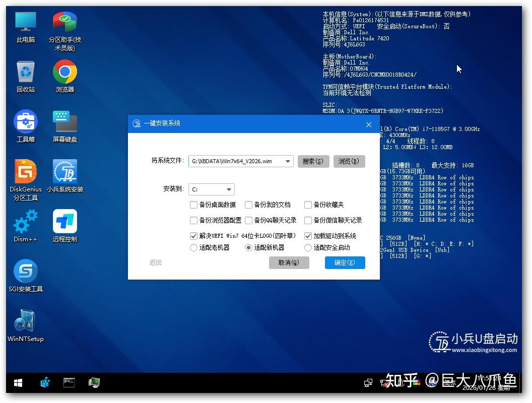Open the 此电脑 desktop icon
The height and width of the screenshot is (403, 532).
26,28
